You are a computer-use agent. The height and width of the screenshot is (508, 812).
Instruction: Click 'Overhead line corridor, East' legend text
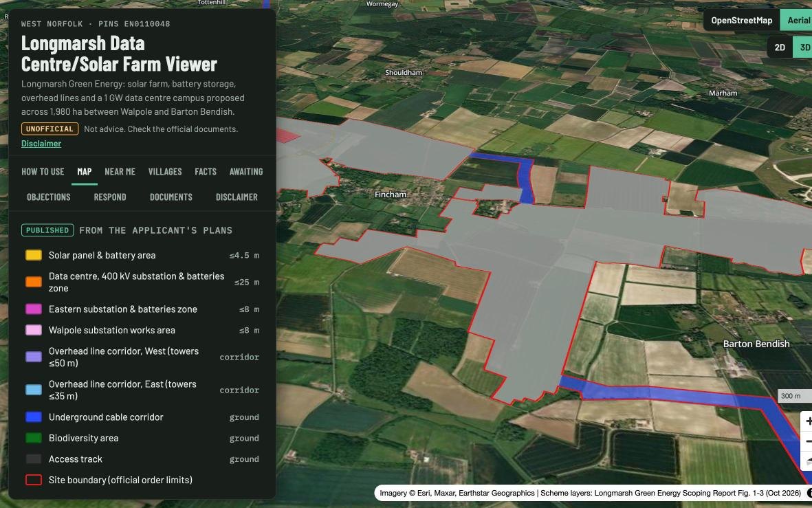click(123, 390)
